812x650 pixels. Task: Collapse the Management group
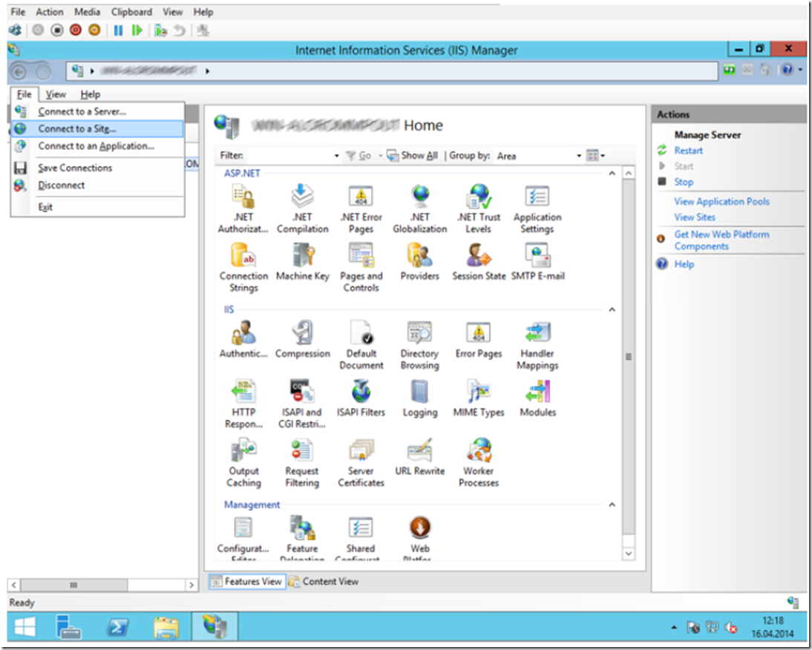[x=612, y=505]
